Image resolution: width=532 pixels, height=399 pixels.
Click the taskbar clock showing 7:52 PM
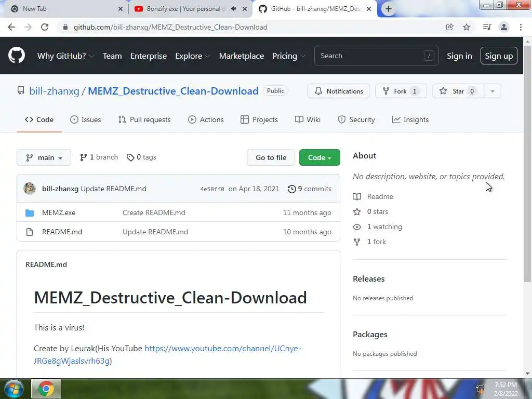tap(506, 389)
